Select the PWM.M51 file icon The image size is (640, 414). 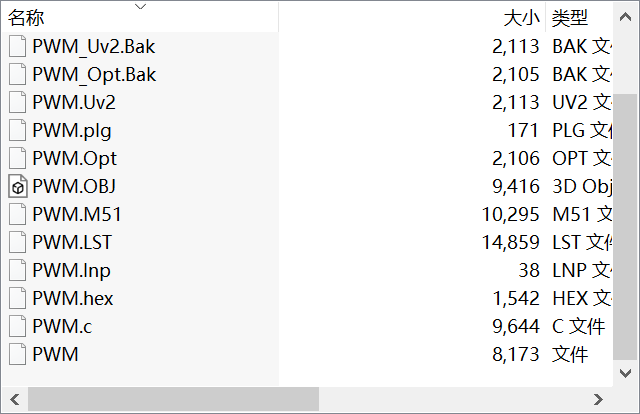17,214
